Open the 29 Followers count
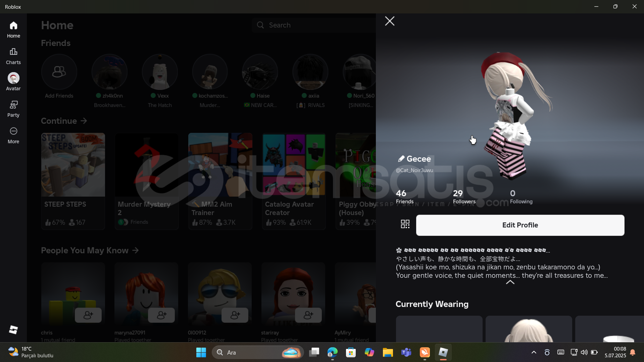The width and height of the screenshot is (644, 362). [x=464, y=197]
